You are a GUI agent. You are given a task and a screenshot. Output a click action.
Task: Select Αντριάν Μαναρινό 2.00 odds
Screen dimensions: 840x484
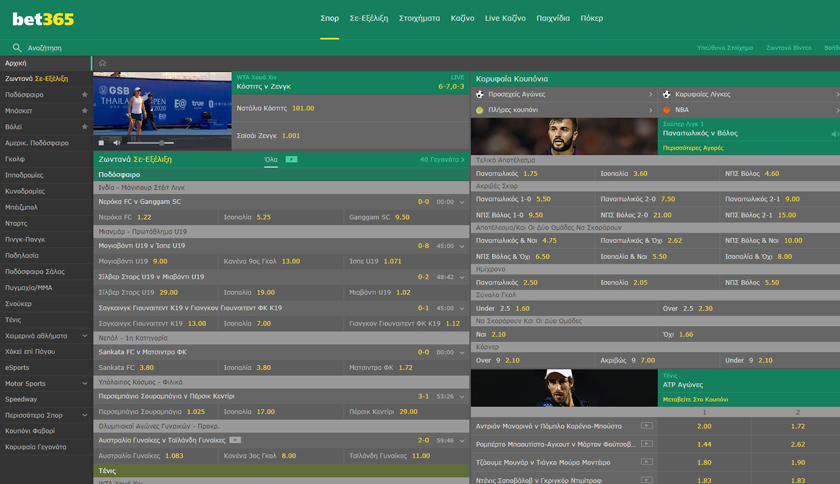coord(704,426)
